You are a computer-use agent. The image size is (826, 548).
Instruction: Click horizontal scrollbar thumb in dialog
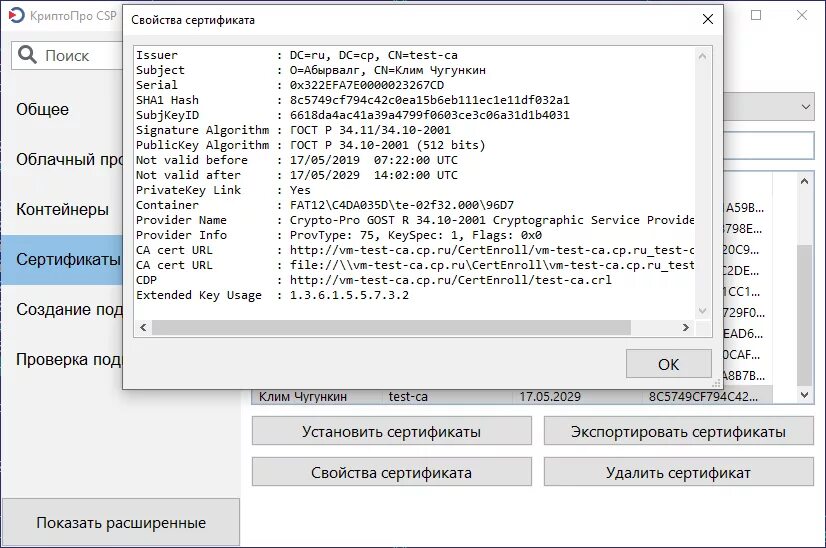(x=391, y=327)
